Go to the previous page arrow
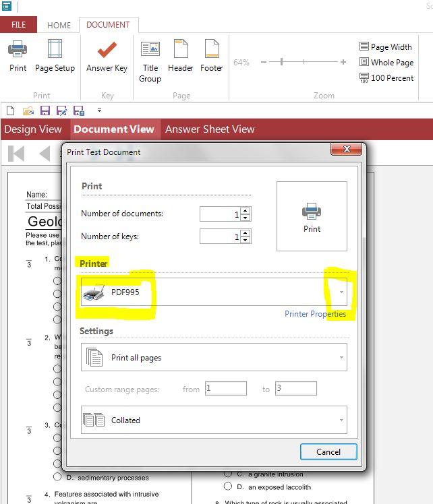 [45, 154]
